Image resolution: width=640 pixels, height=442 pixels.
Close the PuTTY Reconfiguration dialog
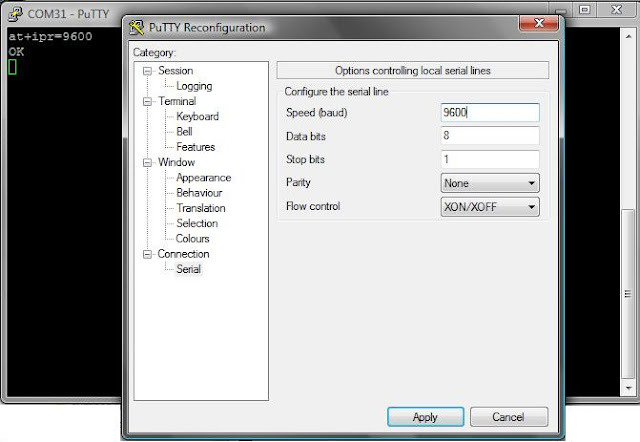coord(538,23)
